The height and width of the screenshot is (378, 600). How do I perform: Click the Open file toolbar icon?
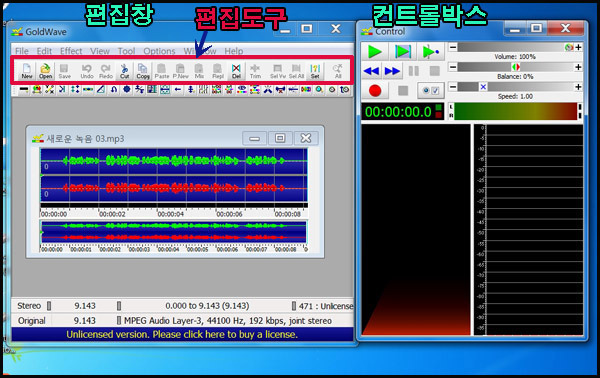click(x=45, y=71)
